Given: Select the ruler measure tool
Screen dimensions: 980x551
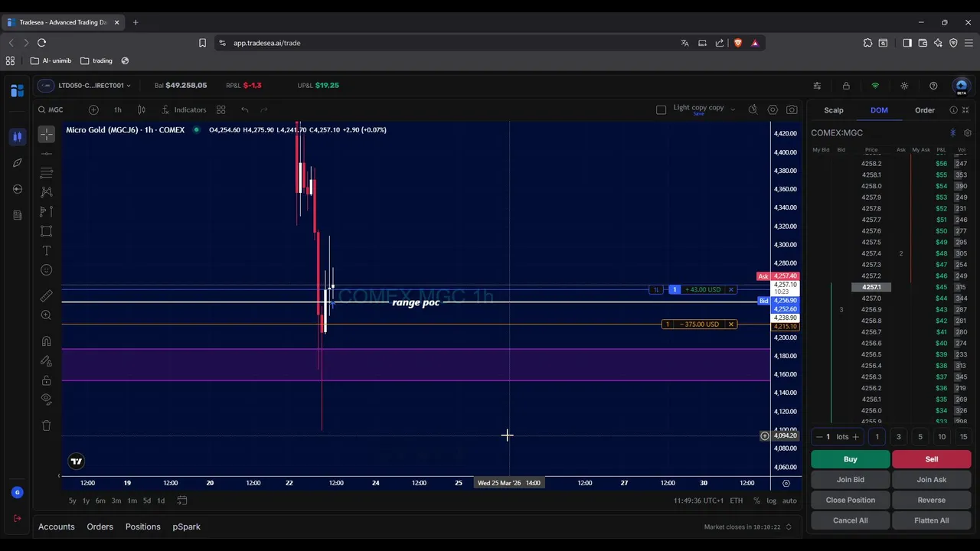Looking at the screenshot, I should (46, 296).
